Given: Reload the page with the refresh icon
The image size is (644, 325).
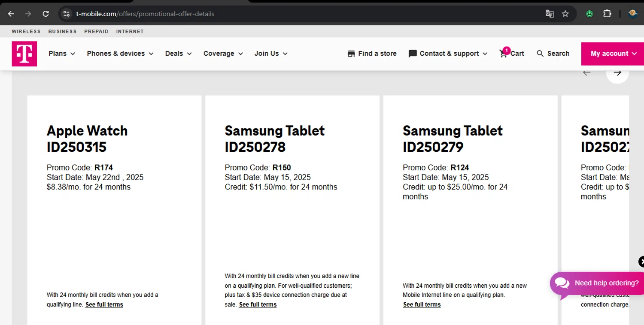Looking at the screenshot, I should point(46,14).
